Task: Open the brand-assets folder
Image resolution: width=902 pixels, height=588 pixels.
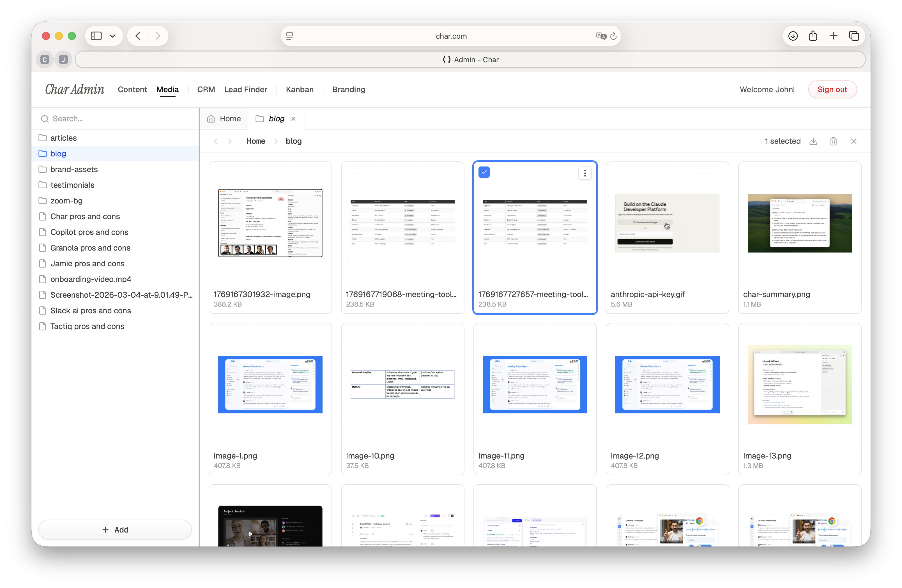Action: point(116,169)
